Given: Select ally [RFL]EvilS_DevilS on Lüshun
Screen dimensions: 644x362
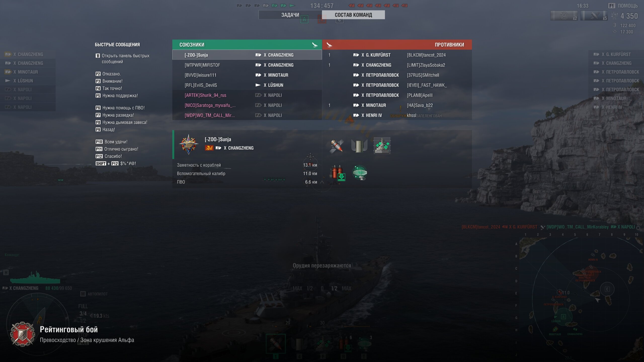Looking at the screenshot, I should pos(247,85).
